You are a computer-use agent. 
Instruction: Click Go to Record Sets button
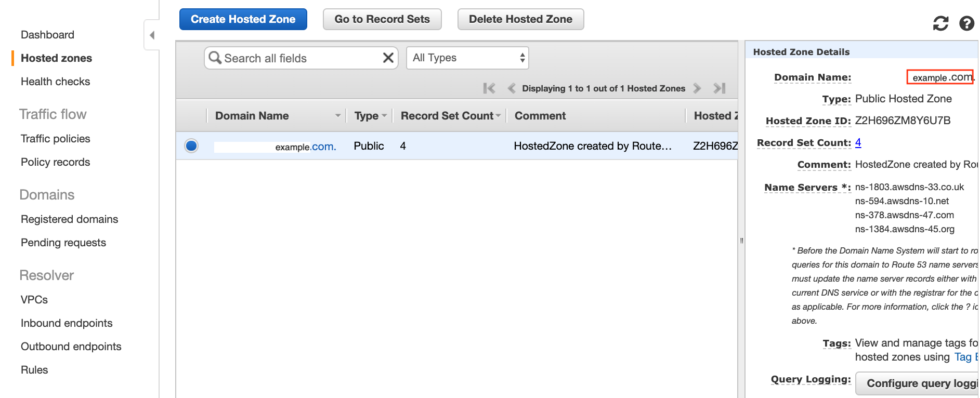[x=382, y=19]
